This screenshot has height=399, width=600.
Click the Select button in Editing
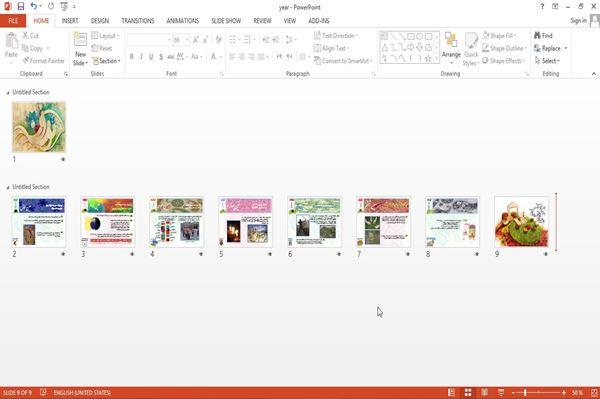[x=547, y=61]
